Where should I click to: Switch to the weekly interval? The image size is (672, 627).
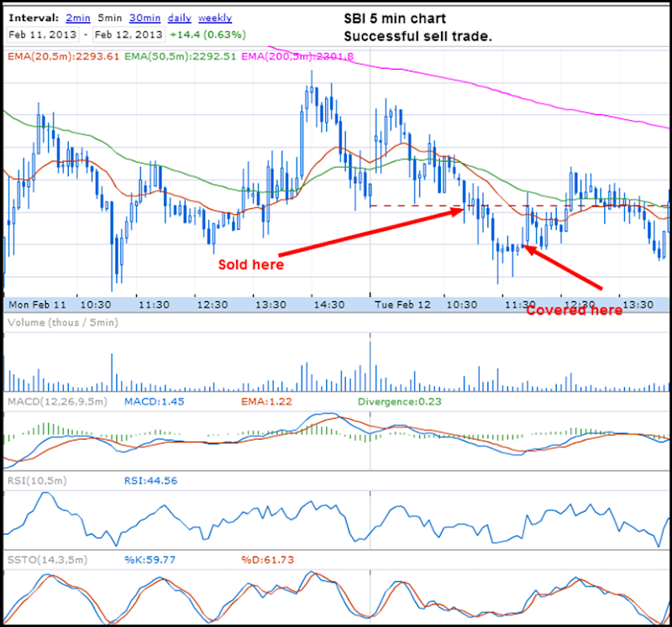pyautogui.click(x=215, y=18)
